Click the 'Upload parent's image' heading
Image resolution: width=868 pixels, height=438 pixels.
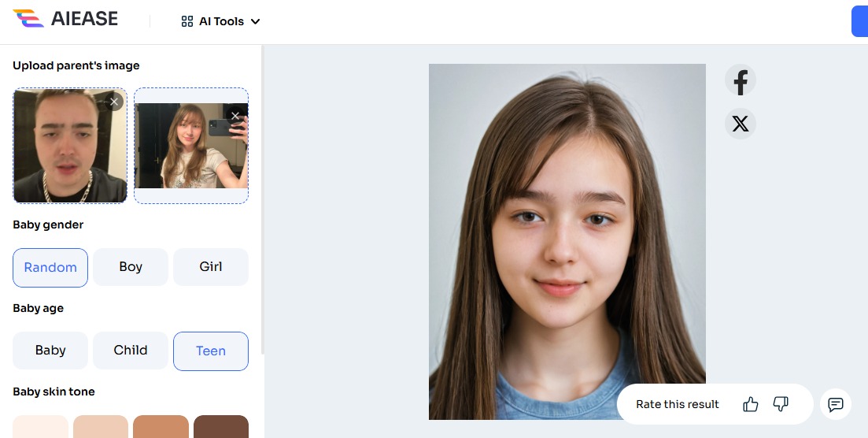pyautogui.click(x=76, y=65)
